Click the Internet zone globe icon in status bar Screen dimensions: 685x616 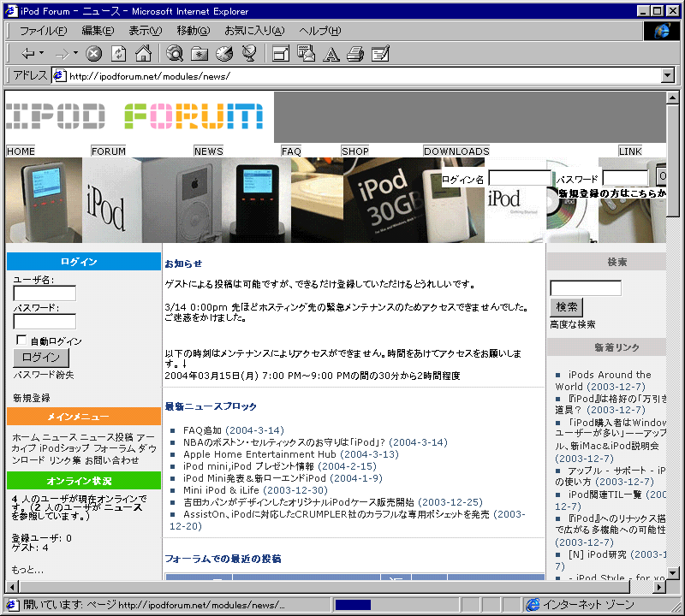pyautogui.click(x=533, y=605)
